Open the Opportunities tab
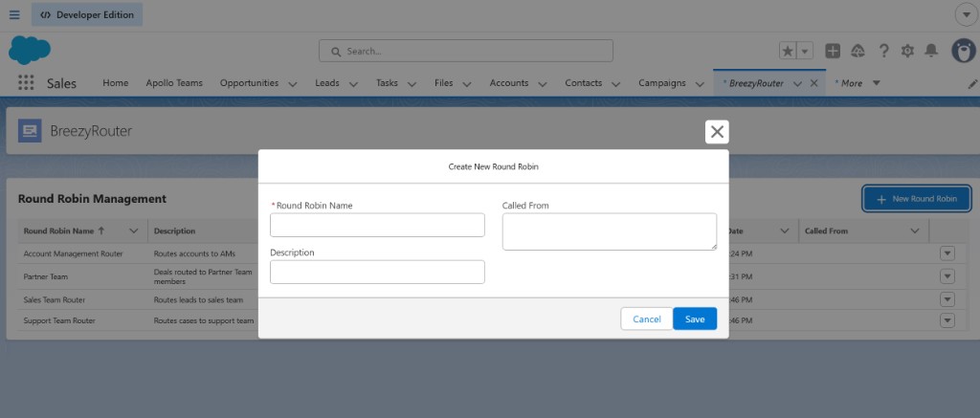Screen dimensions: 980x418 coord(250,83)
